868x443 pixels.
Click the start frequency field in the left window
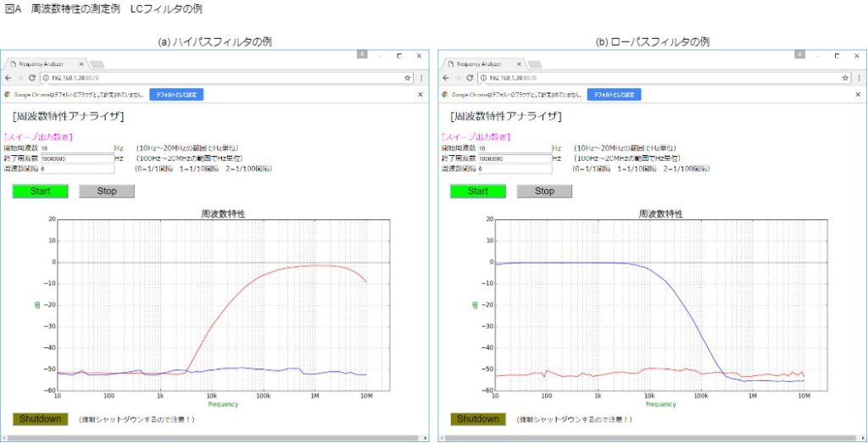pyautogui.click(x=75, y=147)
